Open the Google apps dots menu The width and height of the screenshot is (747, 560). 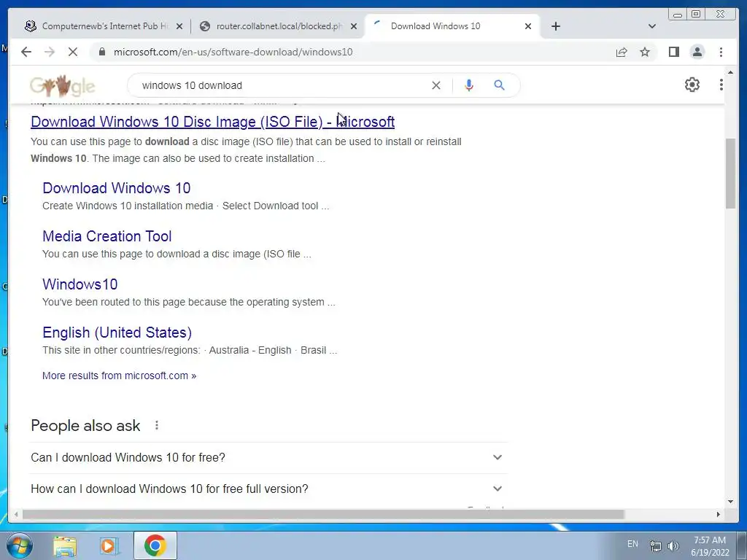point(721,85)
